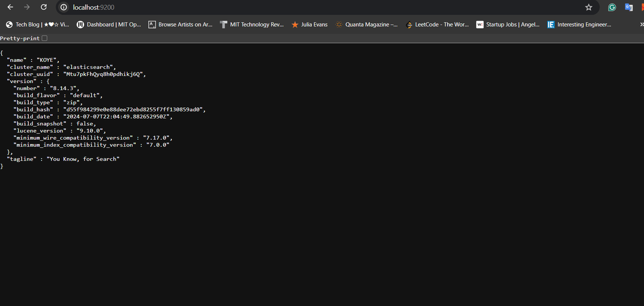Image resolution: width=644 pixels, height=306 pixels.
Task: Open the Startup Jobs AngelList bookmark
Action: pyautogui.click(x=508, y=24)
